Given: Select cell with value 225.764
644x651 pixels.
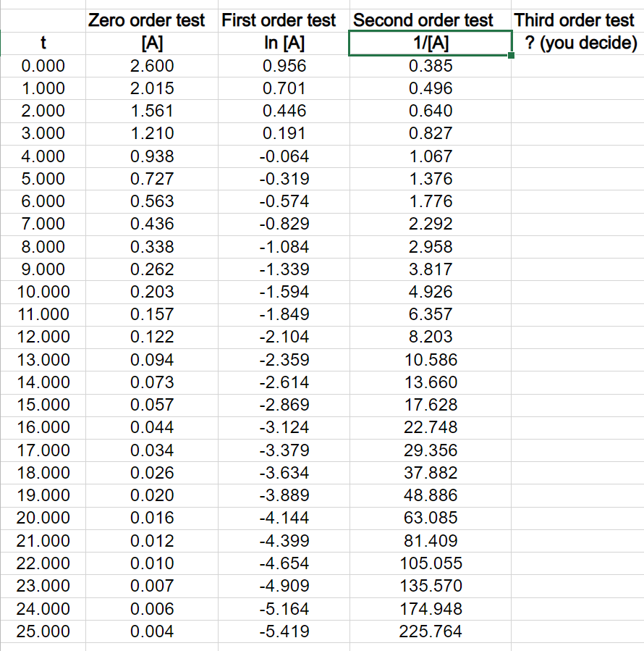Looking at the screenshot, I should 431,631.
